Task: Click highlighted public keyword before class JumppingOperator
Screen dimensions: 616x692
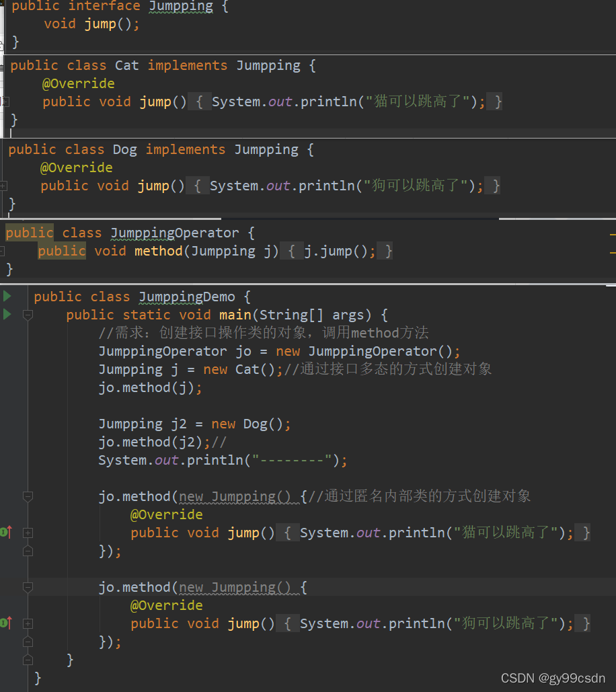Action: 30,233
